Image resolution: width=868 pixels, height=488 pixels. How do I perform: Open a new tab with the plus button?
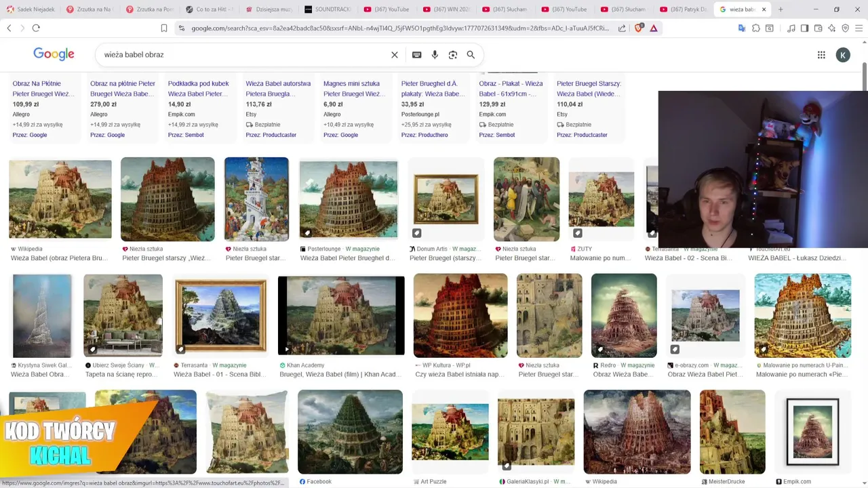[x=781, y=9]
